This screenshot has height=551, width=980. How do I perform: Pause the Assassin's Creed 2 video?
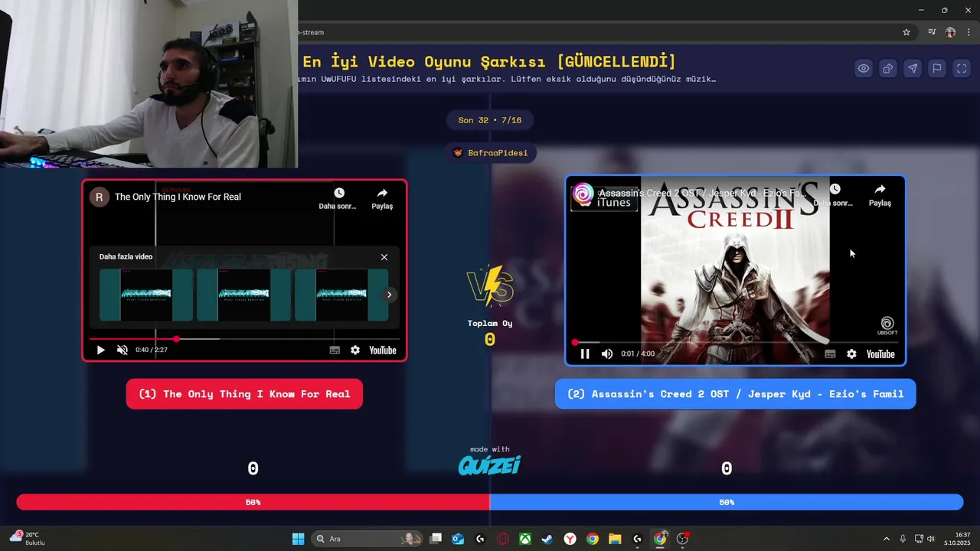tap(585, 354)
